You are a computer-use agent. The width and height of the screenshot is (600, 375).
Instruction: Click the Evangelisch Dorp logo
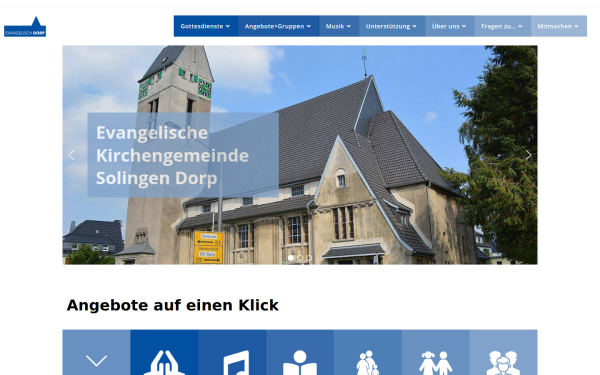coord(25,26)
